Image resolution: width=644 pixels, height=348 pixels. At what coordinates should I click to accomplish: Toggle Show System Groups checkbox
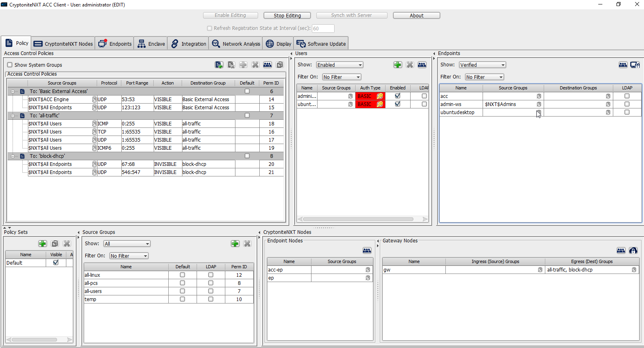[10, 65]
